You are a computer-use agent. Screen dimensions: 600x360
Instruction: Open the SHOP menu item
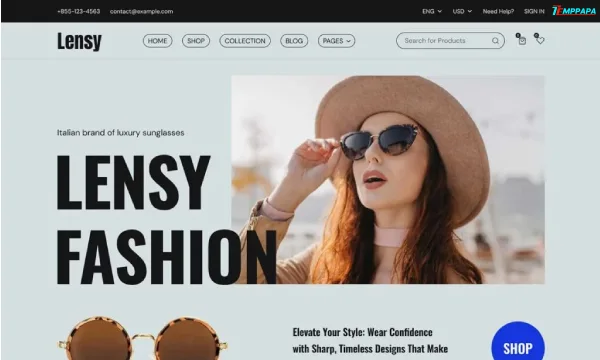tap(196, 41)
